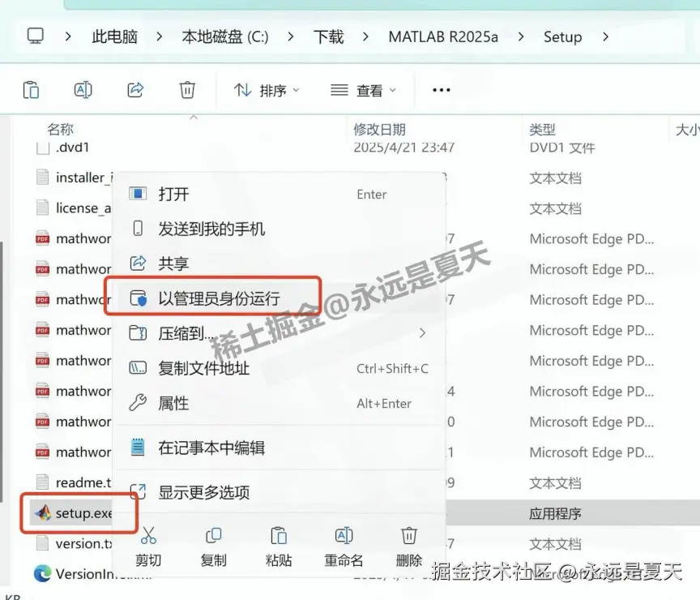Click the Share icon on the Explorer toolbar
The image size is (700, 600).
click(x=134, y=90)
